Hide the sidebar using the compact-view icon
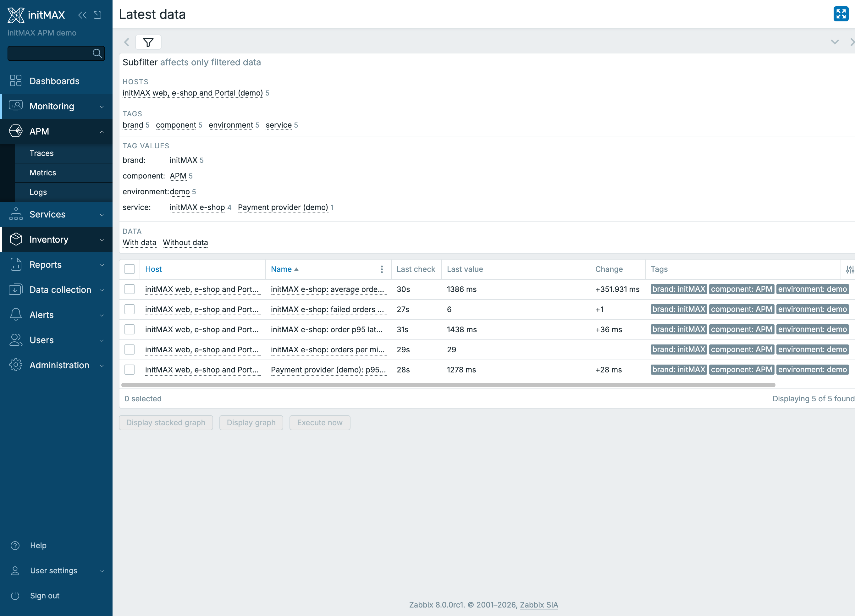 pos(98,15)
